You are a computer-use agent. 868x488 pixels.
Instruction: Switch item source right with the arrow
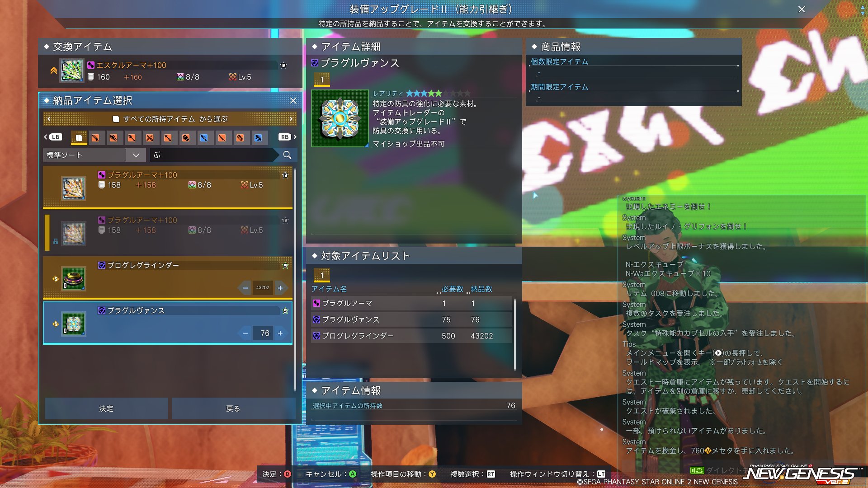click(x=291, y=119)
